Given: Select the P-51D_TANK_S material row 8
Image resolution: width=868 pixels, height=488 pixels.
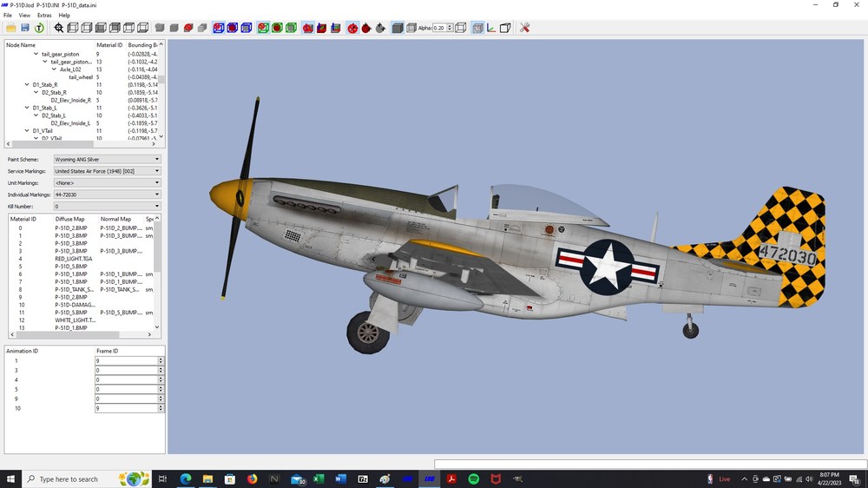Looking at the screenshot, I should click(x=75, y=290).
